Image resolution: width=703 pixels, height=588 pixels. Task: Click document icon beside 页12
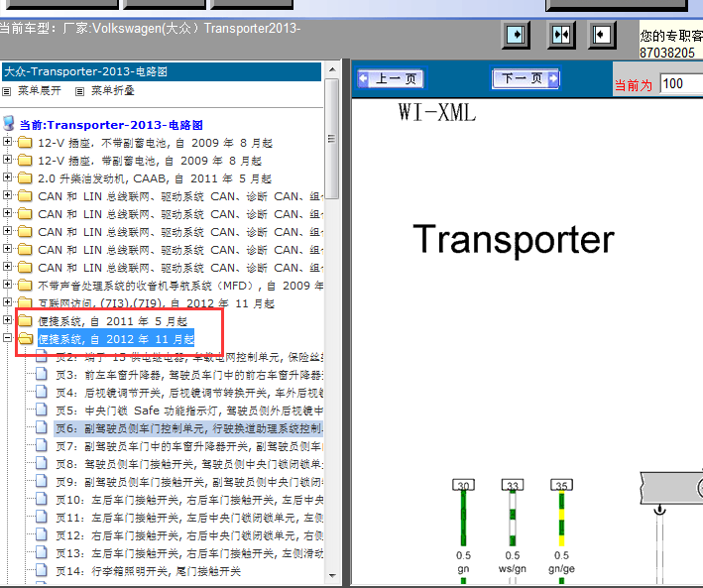pos(42,534)
